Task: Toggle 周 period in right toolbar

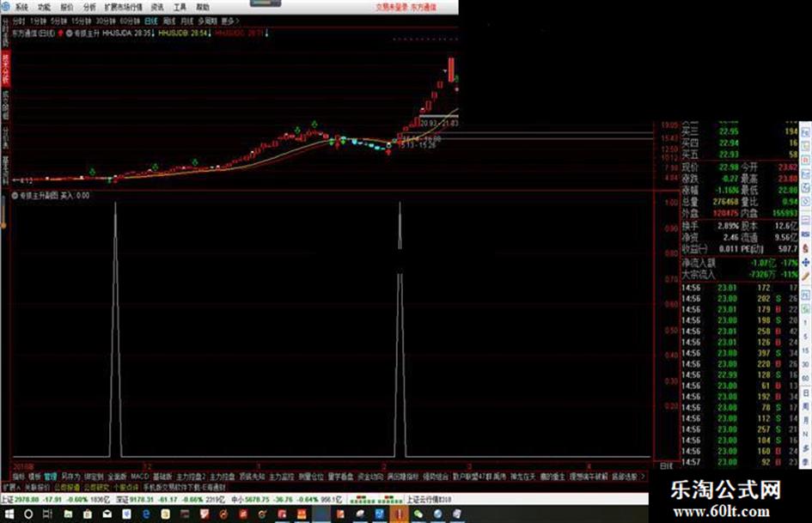Action: [x=806, y=406]
